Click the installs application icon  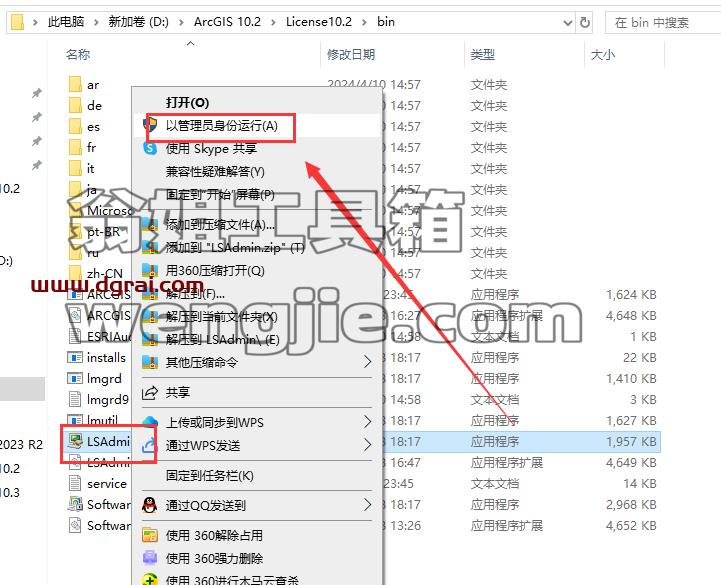click(x=75, y=357)
